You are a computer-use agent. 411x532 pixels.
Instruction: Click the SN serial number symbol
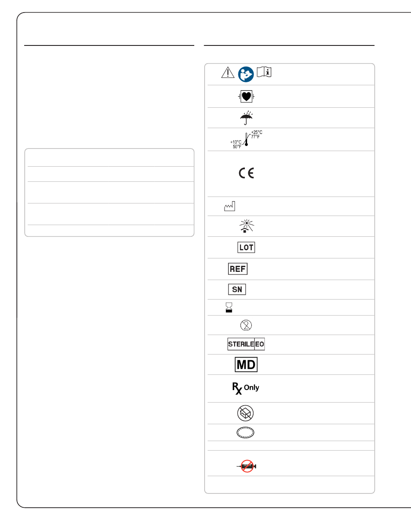pyautogui.click(x=237, y=289)
